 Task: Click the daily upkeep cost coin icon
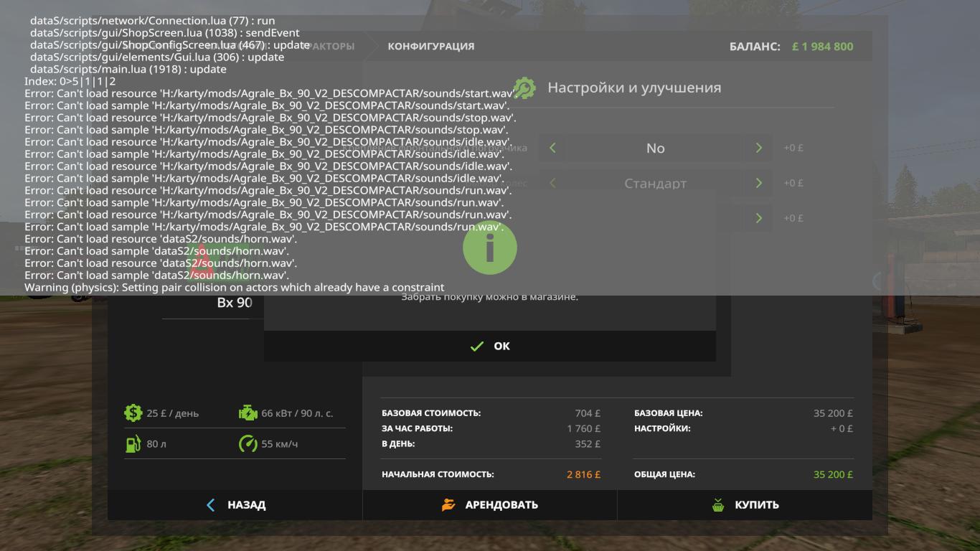click(x=133, y=413)
